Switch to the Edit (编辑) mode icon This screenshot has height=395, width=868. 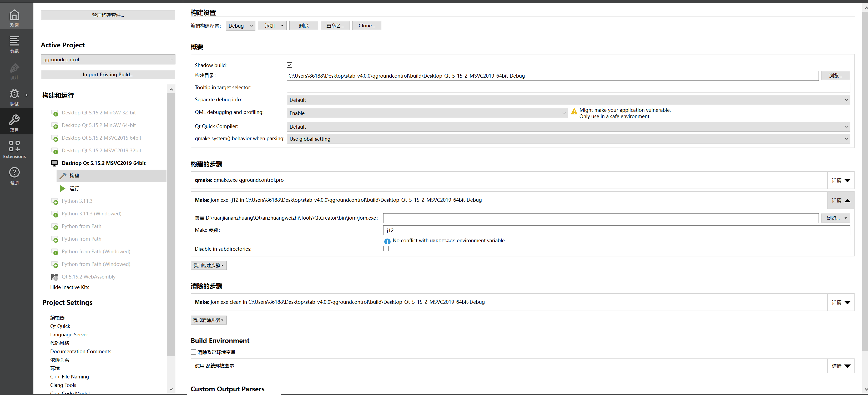point(14,41)
